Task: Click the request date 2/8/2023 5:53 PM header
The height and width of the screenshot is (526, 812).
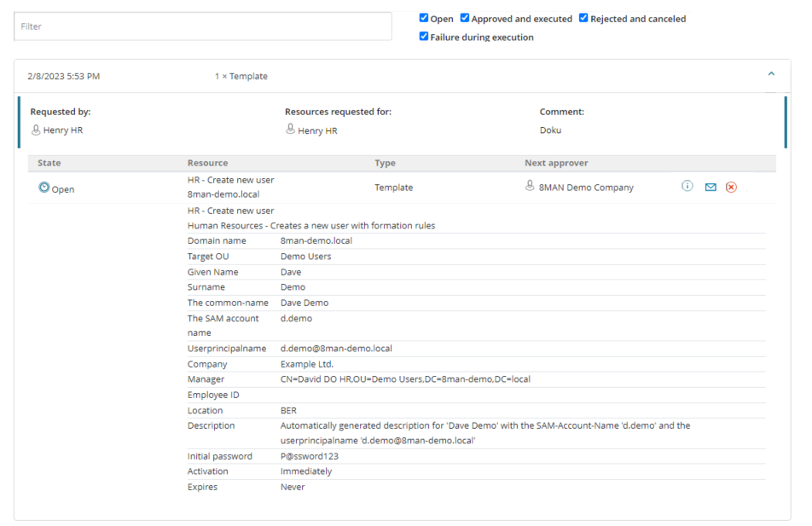Action: point(63,77)
